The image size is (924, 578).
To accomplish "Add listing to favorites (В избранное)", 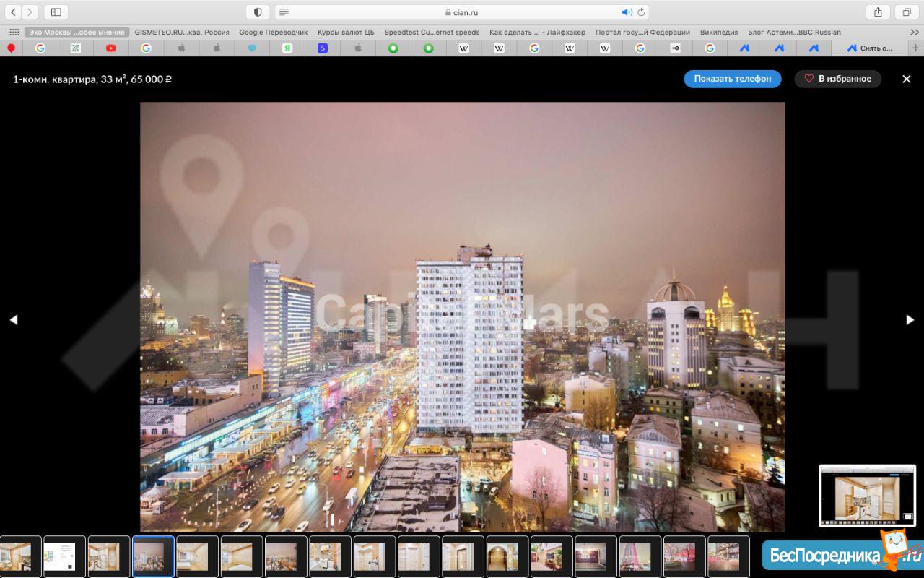I will click(837, 79).
